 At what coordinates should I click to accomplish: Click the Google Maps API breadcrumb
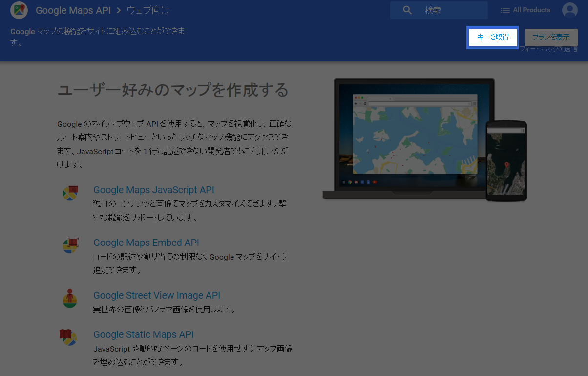73,10
